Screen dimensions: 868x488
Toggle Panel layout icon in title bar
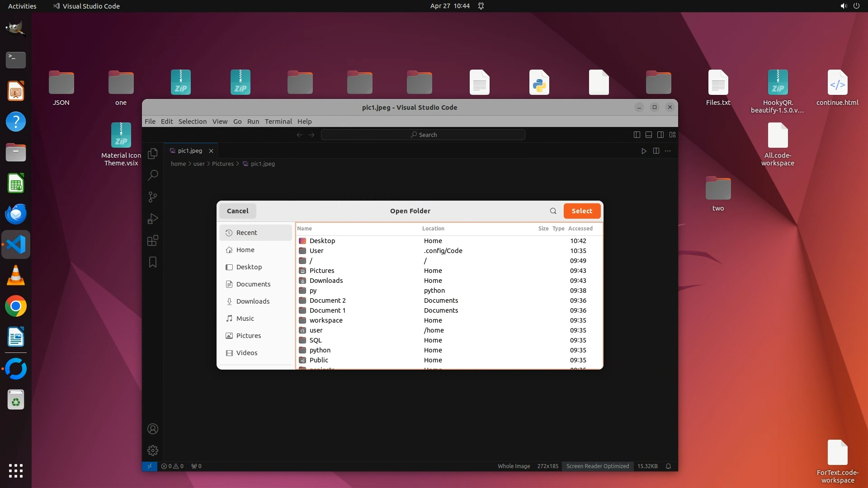point(648,135)
